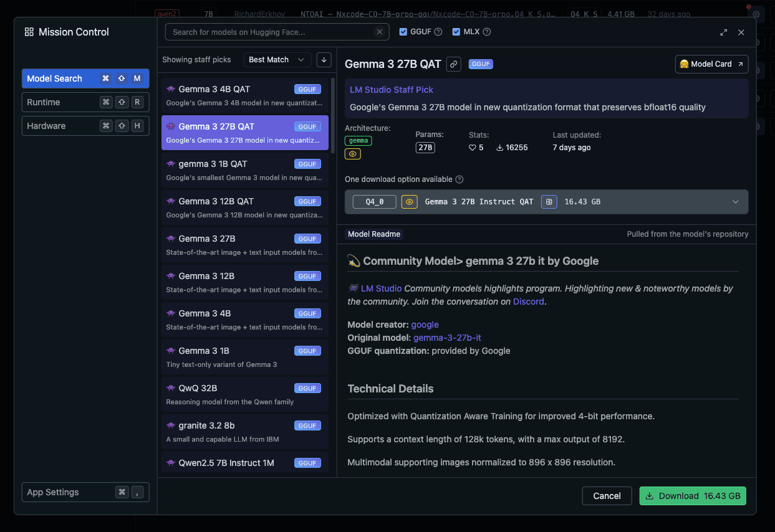Download the 16.43 GB model

pyautogui.click(x=693, y=496)
